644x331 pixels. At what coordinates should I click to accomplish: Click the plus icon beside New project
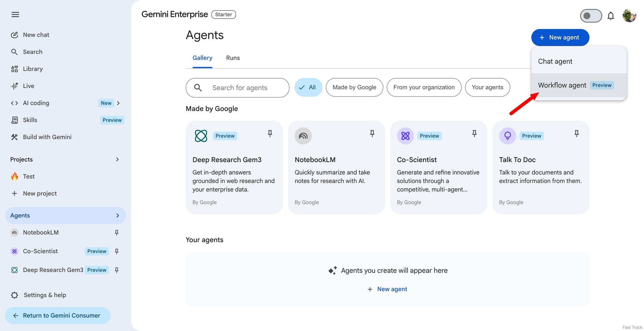point(14,194)
